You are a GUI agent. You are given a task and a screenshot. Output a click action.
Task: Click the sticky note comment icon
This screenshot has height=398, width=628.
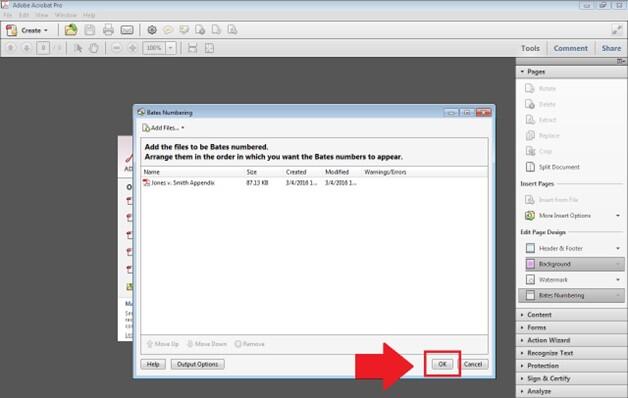(168, 30)
